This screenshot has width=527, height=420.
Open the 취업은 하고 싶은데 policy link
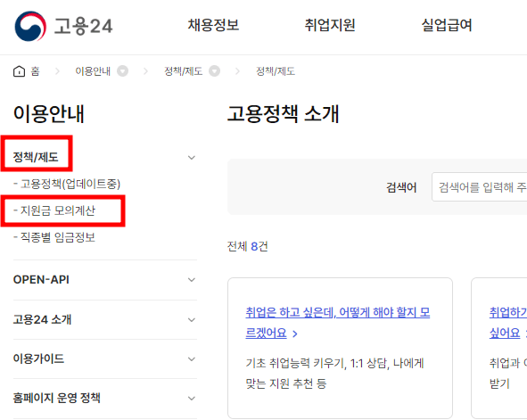click(x=337, y=323)
